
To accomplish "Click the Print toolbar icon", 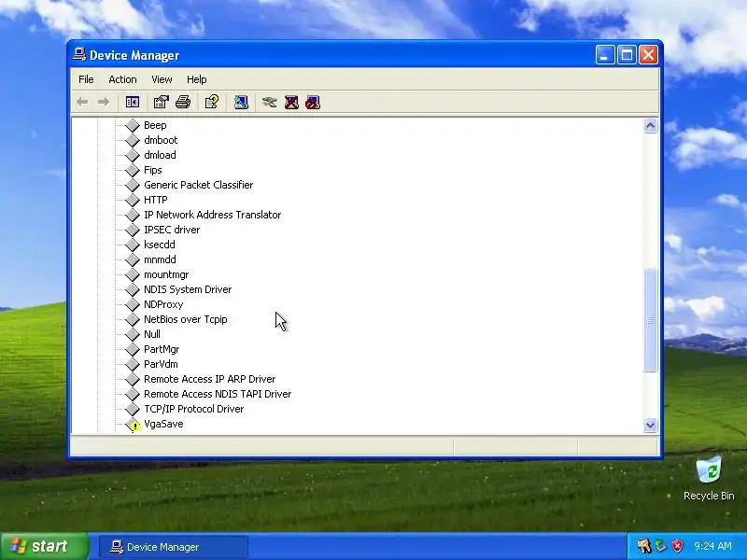I will tap(183, 102).
